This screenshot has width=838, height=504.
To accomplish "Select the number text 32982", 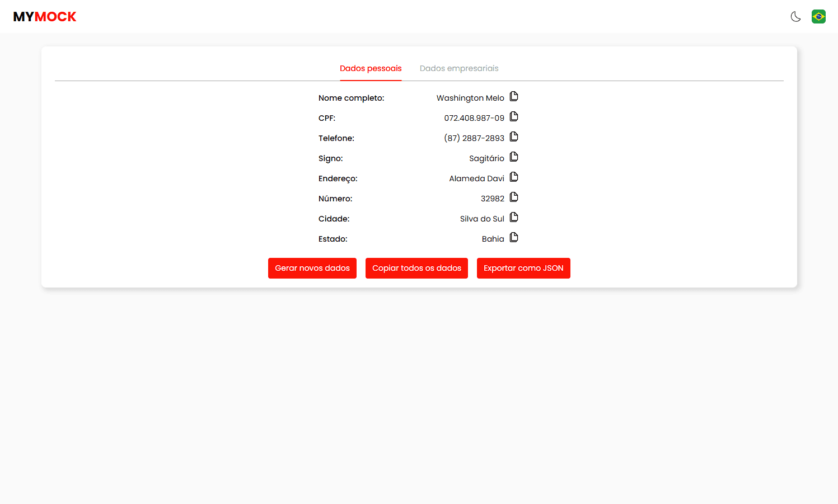I will 493,199.
